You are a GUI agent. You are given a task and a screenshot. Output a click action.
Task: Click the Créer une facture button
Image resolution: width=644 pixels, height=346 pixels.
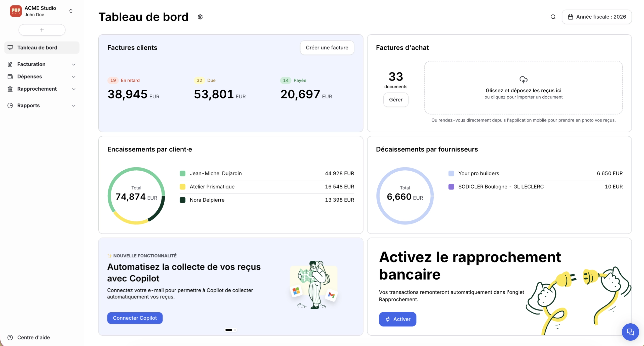327,48
